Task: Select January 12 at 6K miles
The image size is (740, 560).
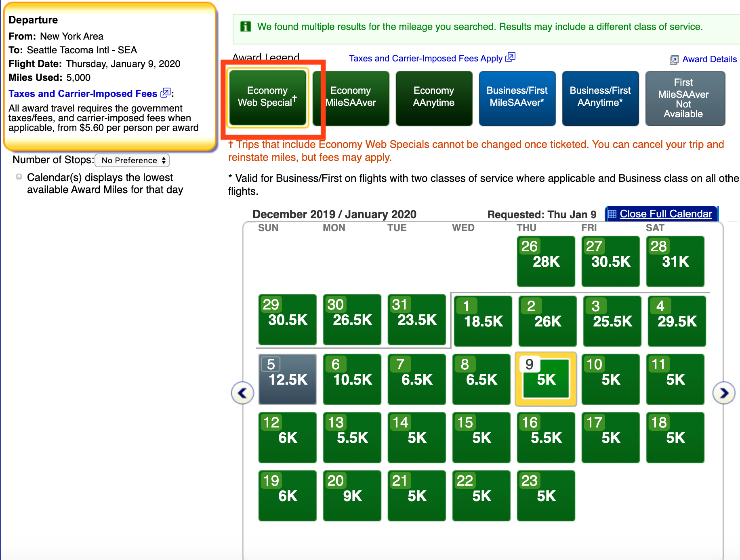Action: tap(287, 438)
